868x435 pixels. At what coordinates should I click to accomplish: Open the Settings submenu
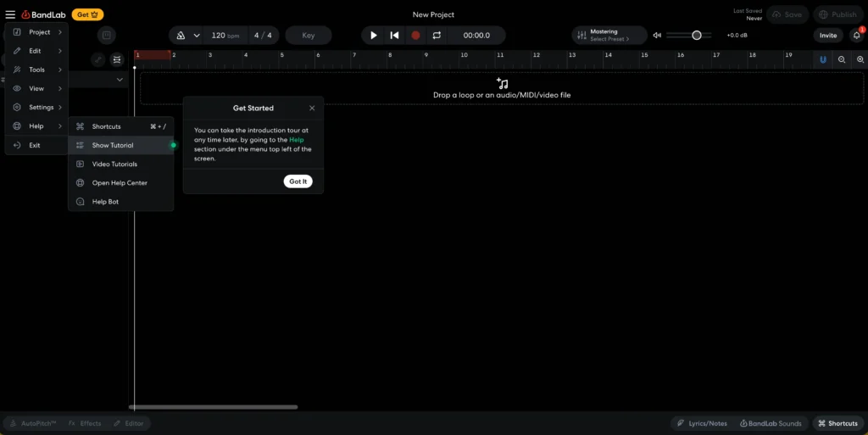coord(37,108)
